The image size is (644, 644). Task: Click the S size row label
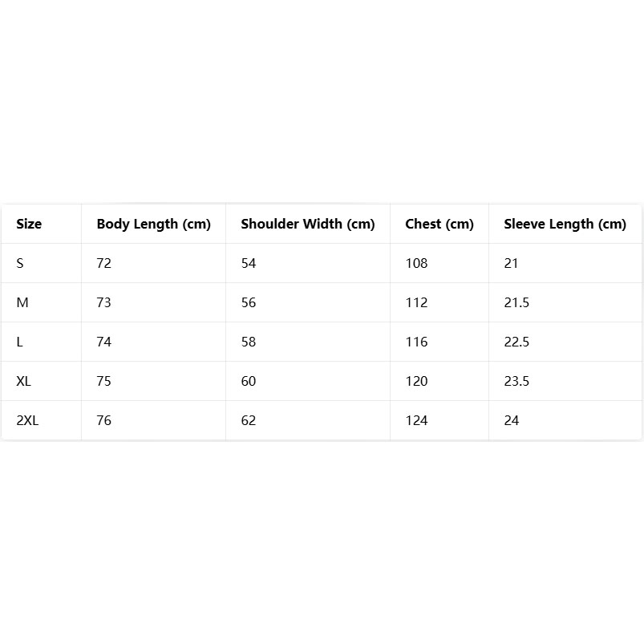coord(20,263)
